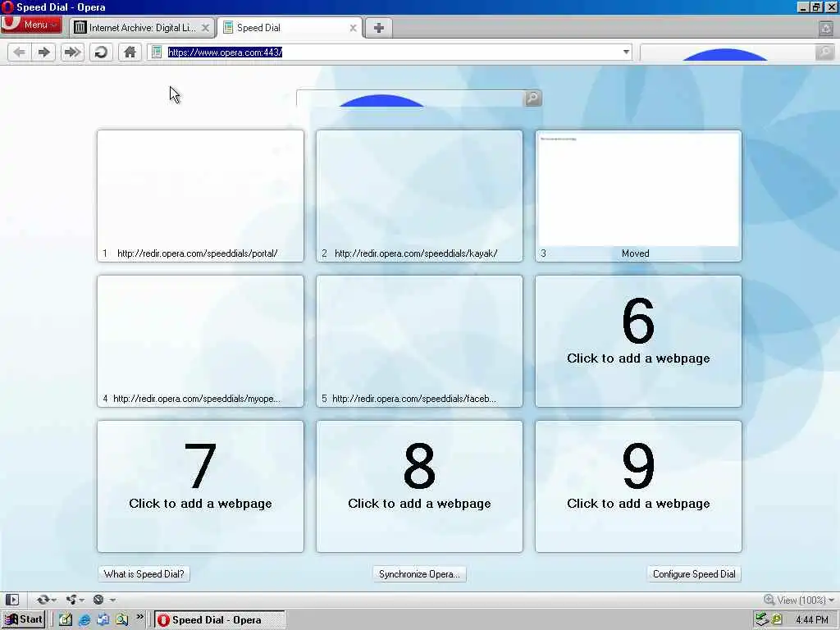
Task: Open a new tab with plus button
Action: pos(379,28)
